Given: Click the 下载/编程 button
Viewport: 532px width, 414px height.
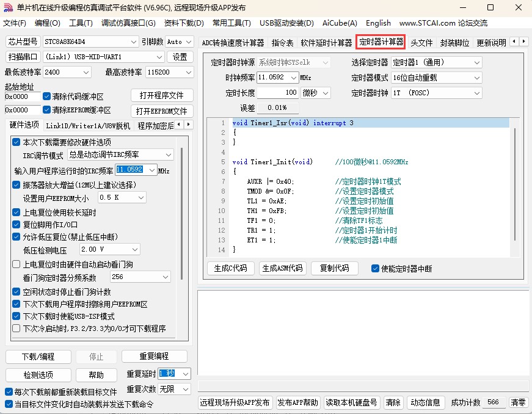Looking at the screenshot, I should (38, 357).
